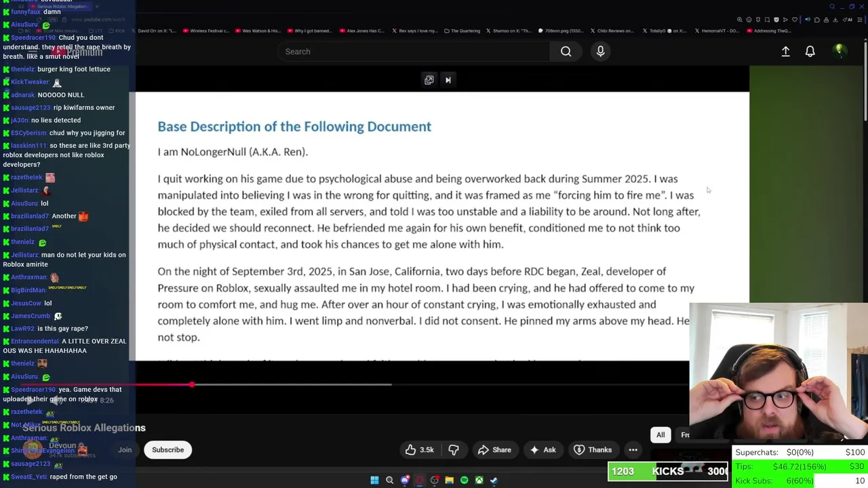Dislike the video
868x488 pixels.
click(x=453, y=449)
